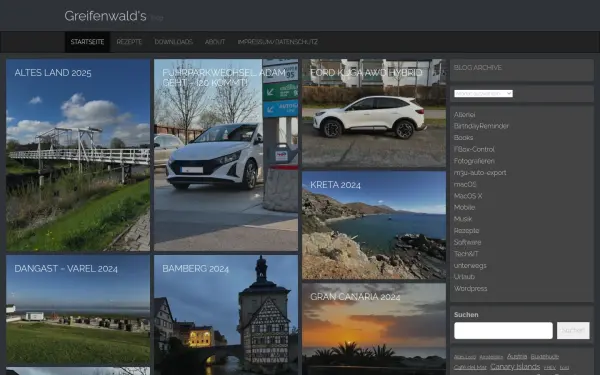
Task: Open the Bamberg 2024 post tile
Action: point(226,315)
